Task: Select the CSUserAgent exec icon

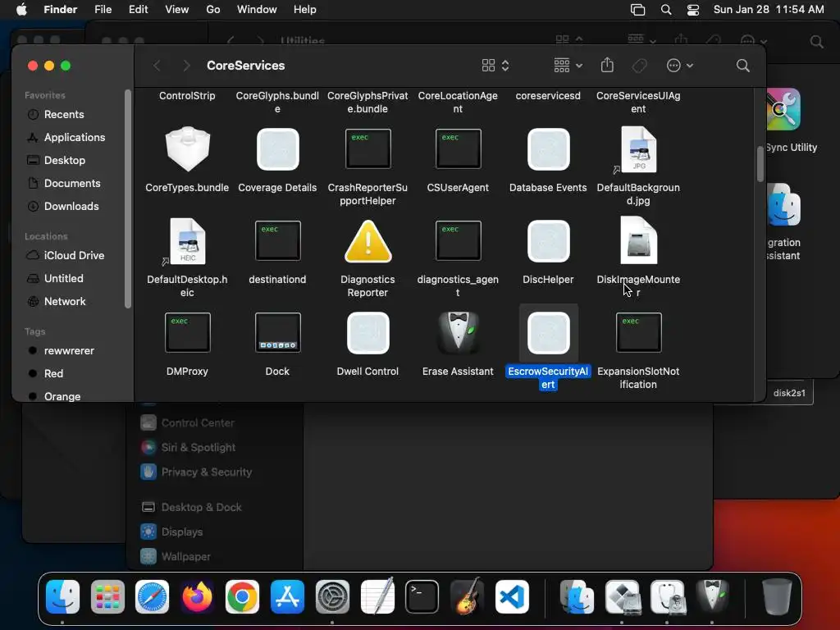Action: pos(458,149)
